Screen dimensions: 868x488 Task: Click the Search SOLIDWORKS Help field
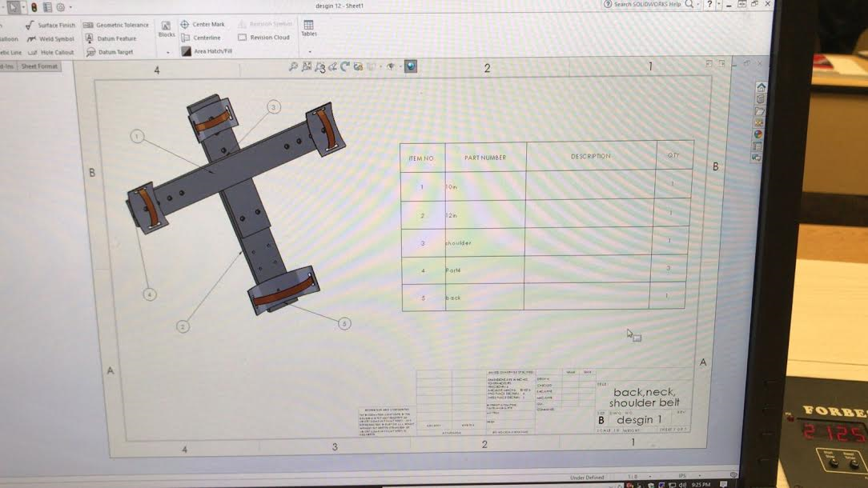[647, 5]
